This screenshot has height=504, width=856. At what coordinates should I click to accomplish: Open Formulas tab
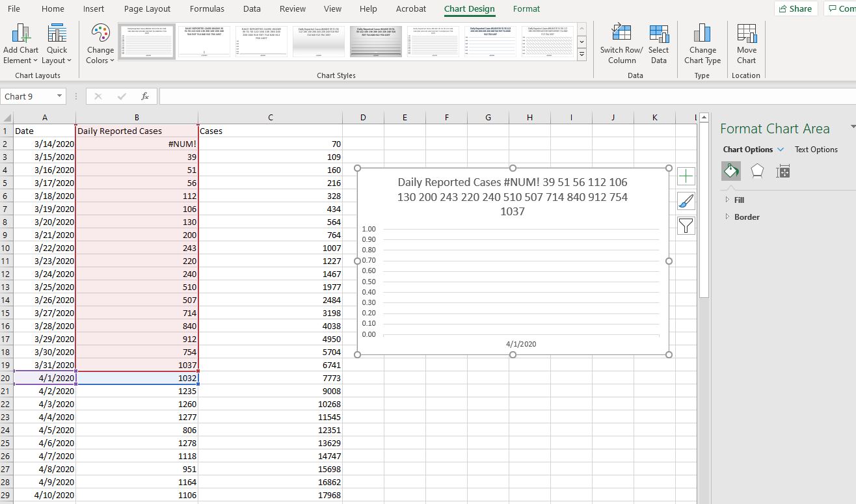tap(207, 8)
